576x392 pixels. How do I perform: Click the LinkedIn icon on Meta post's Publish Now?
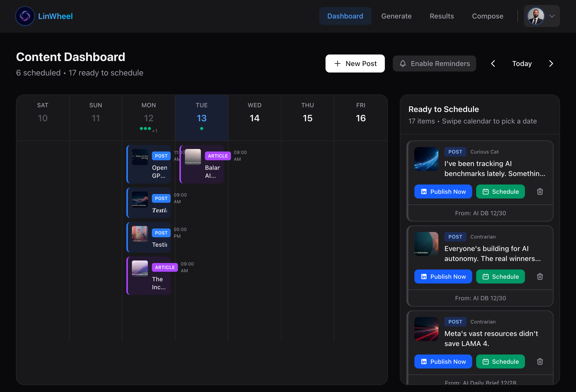424,361
